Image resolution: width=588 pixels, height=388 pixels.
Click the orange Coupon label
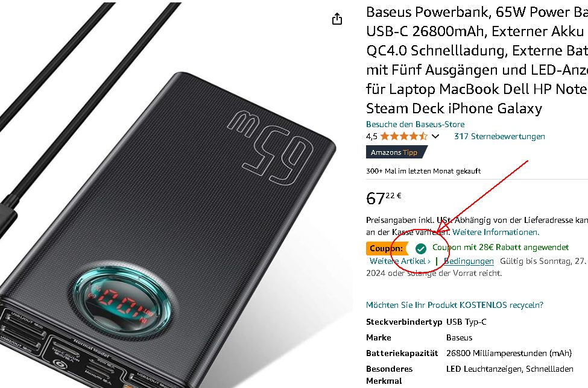[387, 248]
